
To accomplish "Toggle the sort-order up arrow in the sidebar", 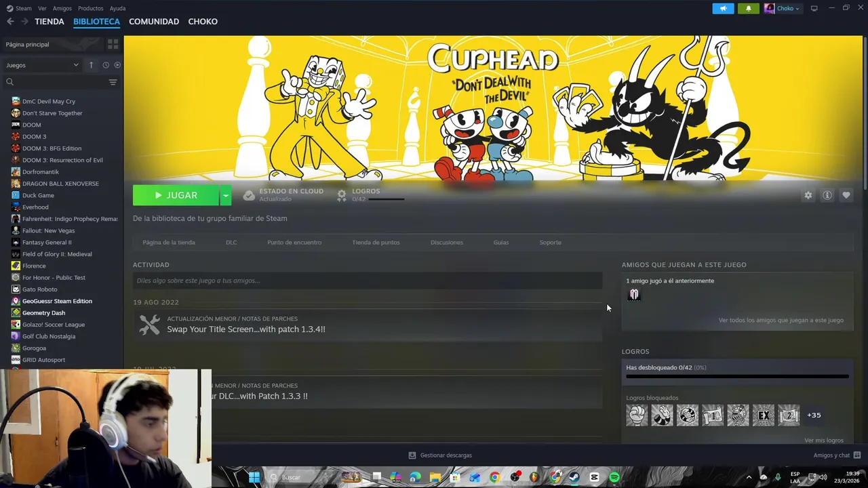I will (x=91, y=65).
